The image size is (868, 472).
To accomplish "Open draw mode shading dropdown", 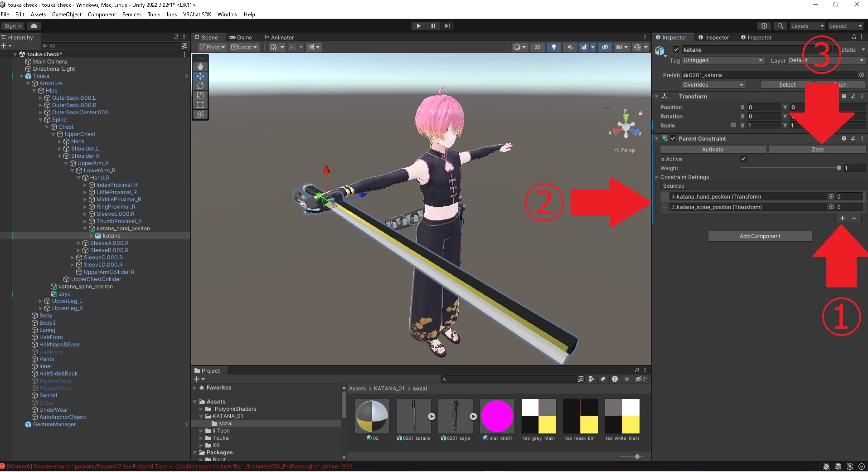I will 519,47.
